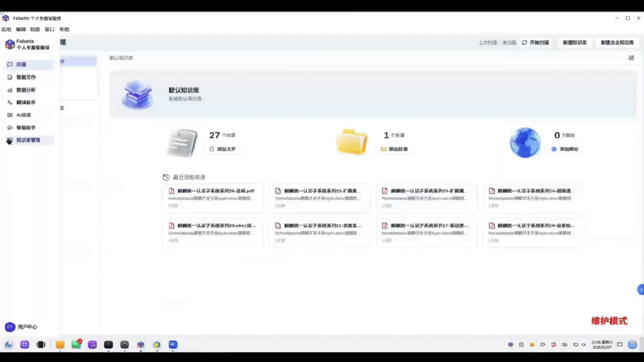Open the 问答 section in the sidebar

pyautogui.click(x=24, y=64)
